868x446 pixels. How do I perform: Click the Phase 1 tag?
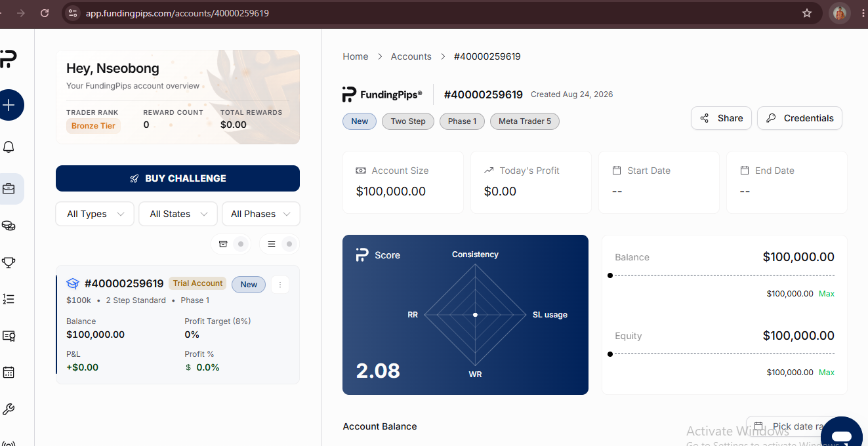[x=463, y=121]
